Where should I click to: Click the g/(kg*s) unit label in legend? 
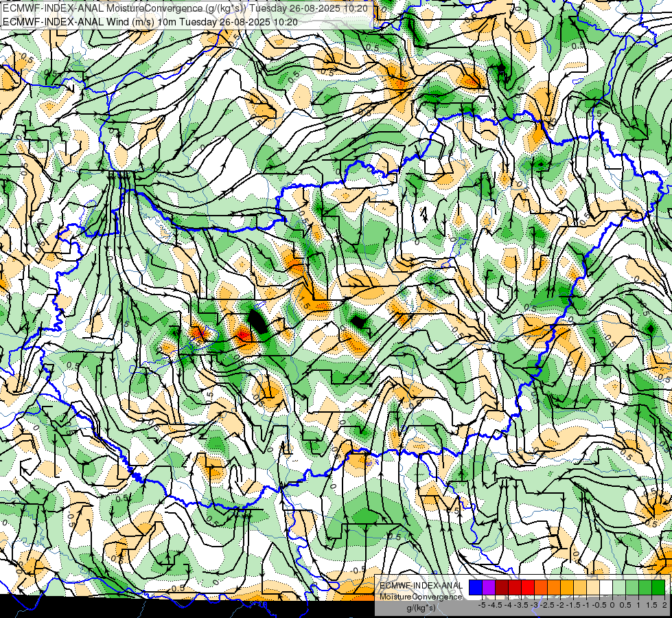tap(421, 608)
